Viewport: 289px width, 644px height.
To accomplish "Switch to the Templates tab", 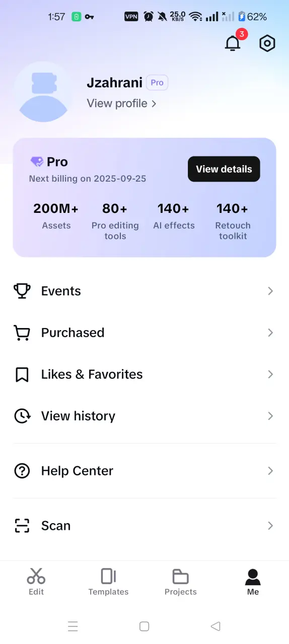I will point(108,582).
